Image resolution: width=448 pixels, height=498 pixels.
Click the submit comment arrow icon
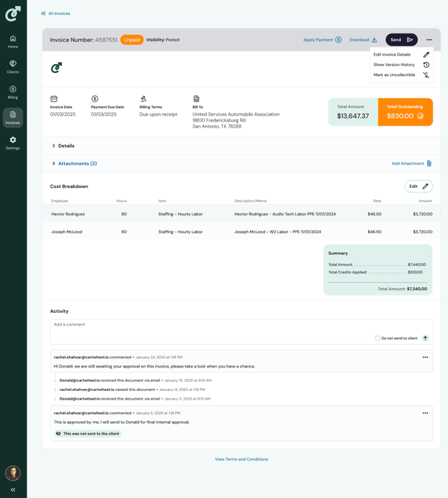tap(425, 338)
